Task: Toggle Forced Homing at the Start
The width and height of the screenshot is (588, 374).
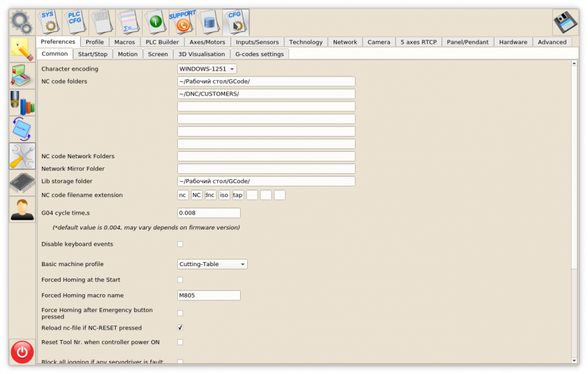Action: tap(181, 280)
